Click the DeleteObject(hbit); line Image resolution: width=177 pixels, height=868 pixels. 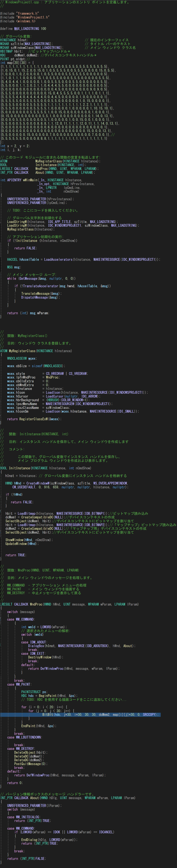(x=31, y=752)
